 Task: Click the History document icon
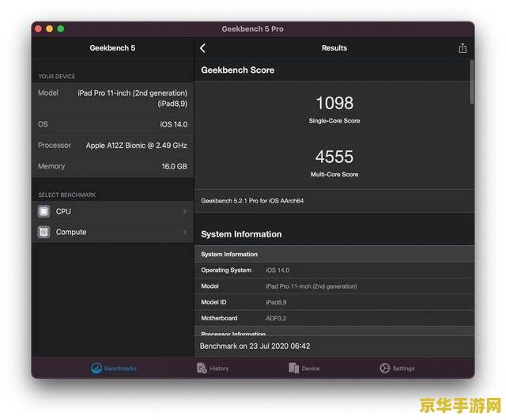point(202,368)
